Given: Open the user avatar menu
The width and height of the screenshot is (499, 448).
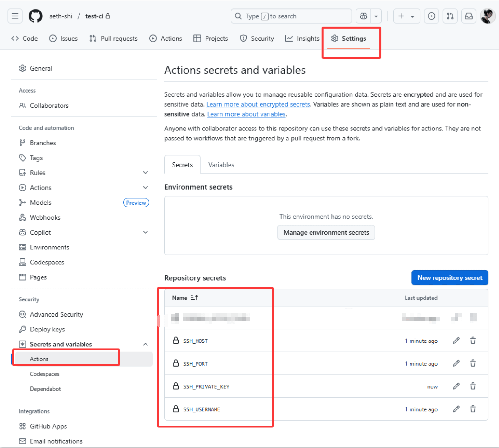Looking at the screenshot, I should coord(488,16).
